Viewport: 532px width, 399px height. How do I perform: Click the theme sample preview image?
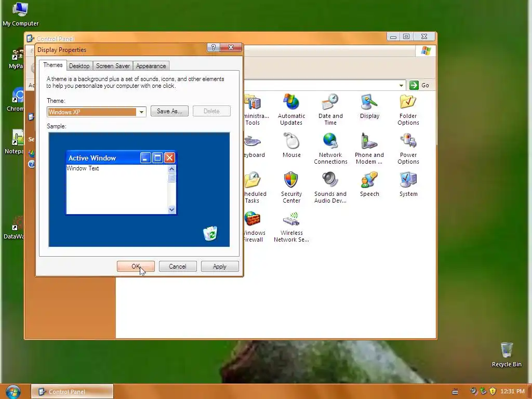[139, 189]
